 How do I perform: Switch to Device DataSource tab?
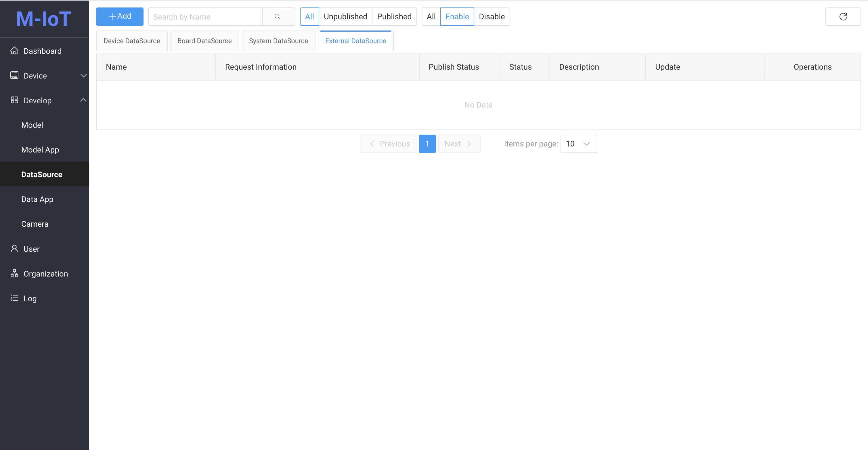tap(131, 40)
